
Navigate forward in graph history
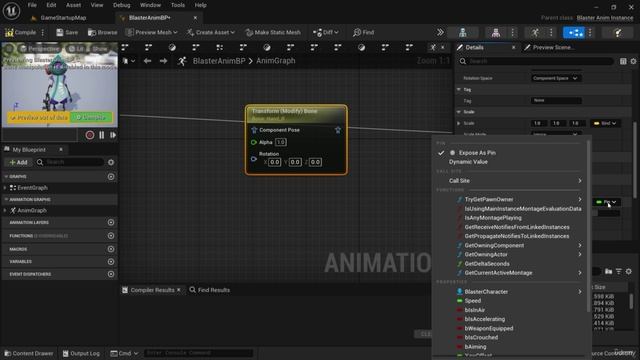coord(163,61)
